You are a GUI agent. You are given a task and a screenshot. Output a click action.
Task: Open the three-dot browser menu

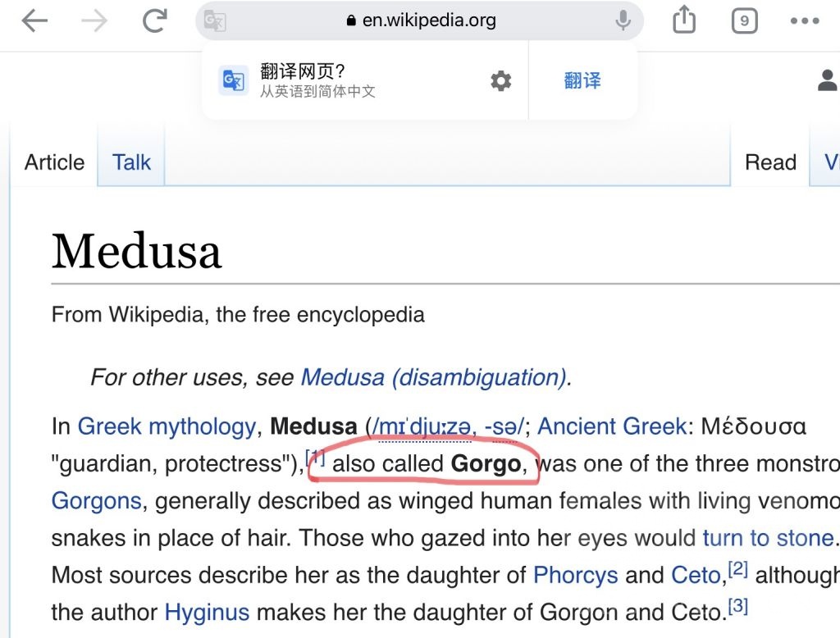[x=805, y=21]
